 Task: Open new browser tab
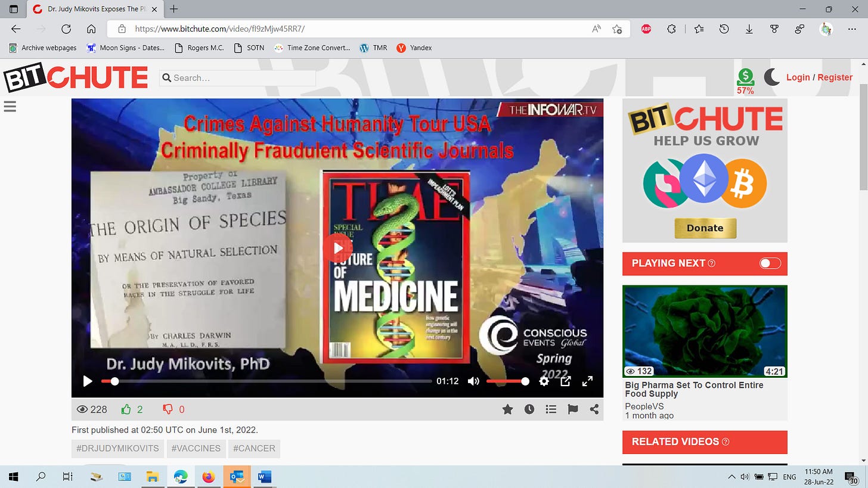pos(174,9)
